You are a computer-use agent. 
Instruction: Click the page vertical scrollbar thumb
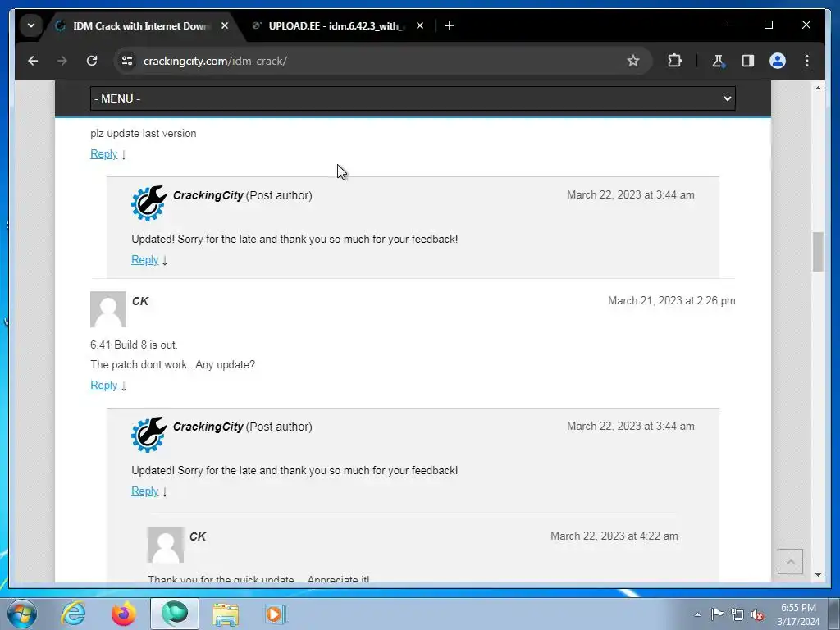[818, 252]
